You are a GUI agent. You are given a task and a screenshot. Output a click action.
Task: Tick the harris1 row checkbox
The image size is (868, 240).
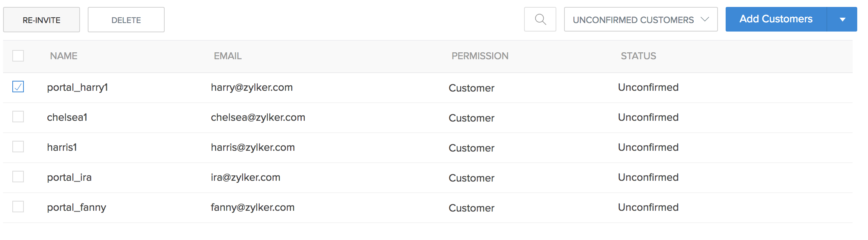[18, 147]
